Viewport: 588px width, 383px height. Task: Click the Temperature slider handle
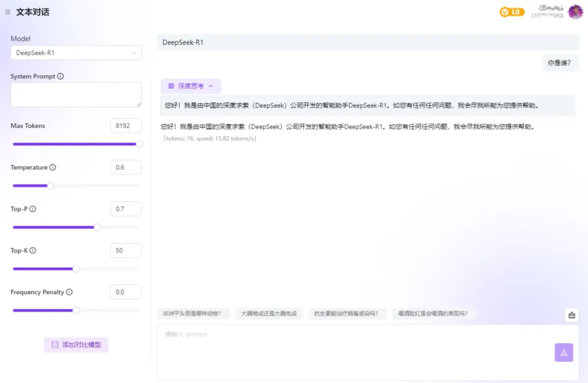[51, 185]
